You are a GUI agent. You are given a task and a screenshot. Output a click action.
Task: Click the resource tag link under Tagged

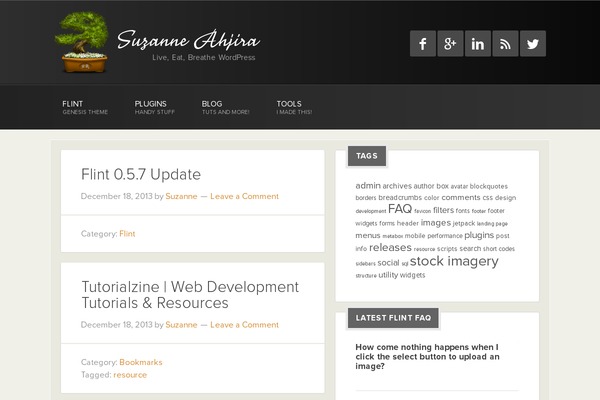click(130, 375)
